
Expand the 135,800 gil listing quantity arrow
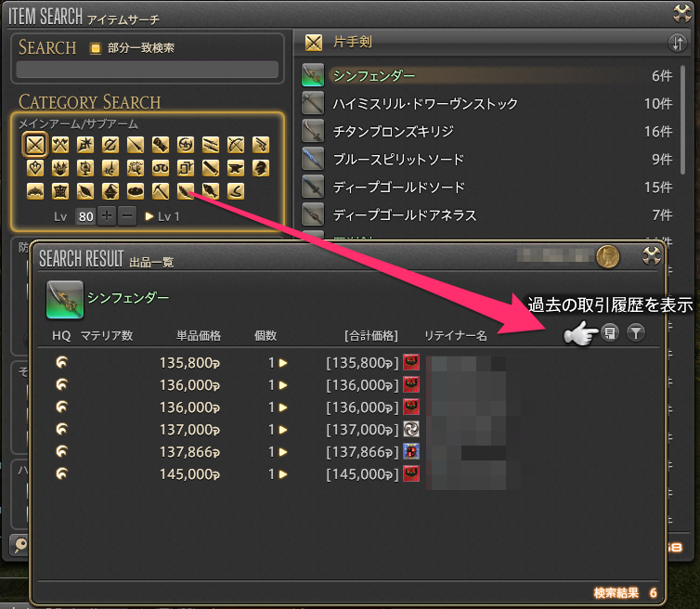[283, 363]
